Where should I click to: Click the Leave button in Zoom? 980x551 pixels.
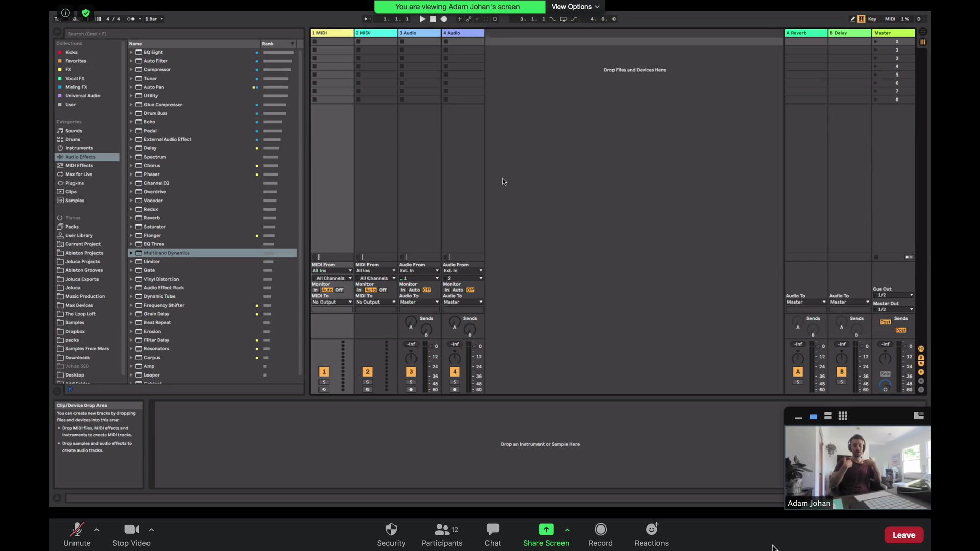(x=903, y=535)
